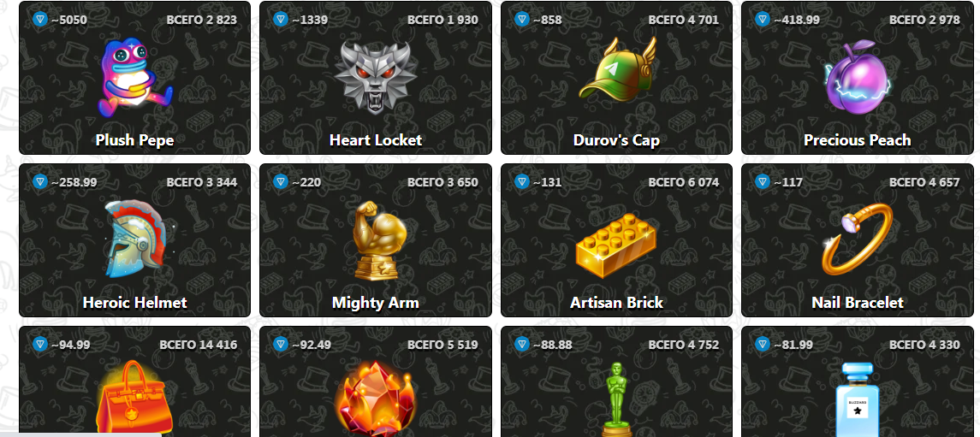Choose the Nail Bracelet gold ring icon
The width and height of the screenshot is (980, 437).
click(x=857, y=239)
